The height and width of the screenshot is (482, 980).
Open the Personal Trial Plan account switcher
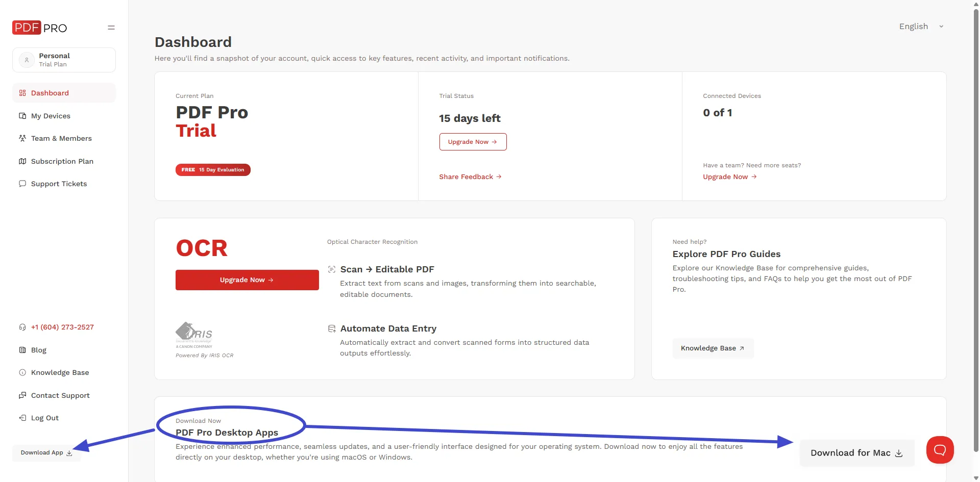click(64, 60)
